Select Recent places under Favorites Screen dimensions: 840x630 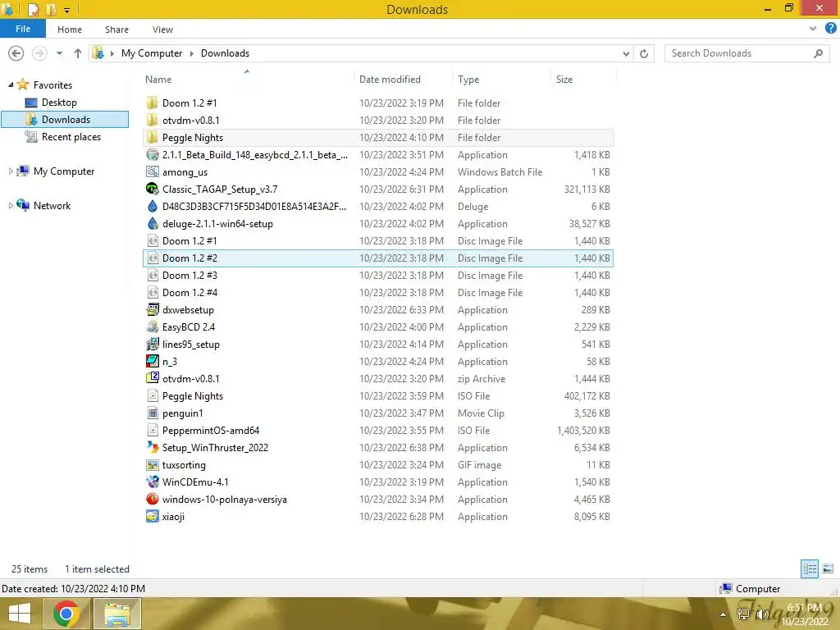[x=71, y=137]
